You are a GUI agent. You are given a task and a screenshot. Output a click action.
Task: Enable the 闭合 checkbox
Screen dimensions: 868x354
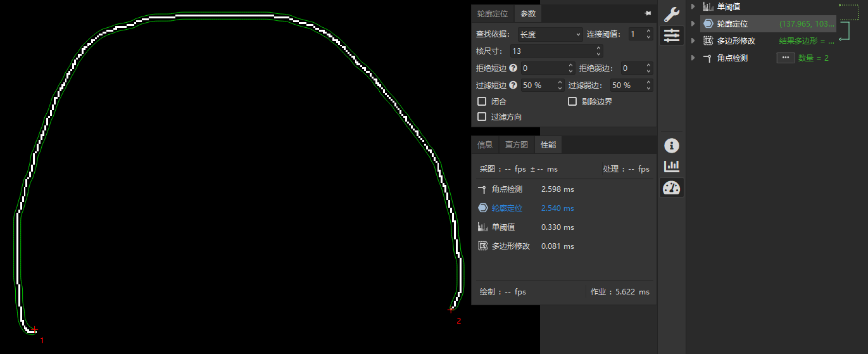point(482,101)
